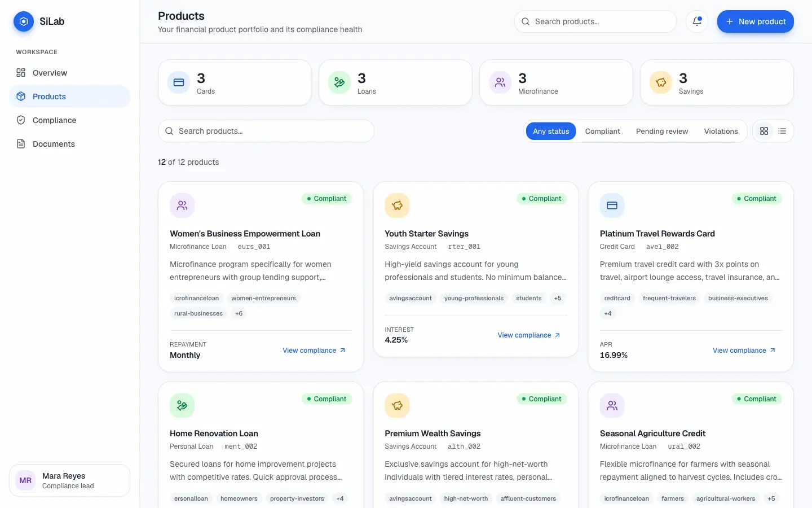
Task: Click the business-executives tag
Action: click(x=738, y=298)
